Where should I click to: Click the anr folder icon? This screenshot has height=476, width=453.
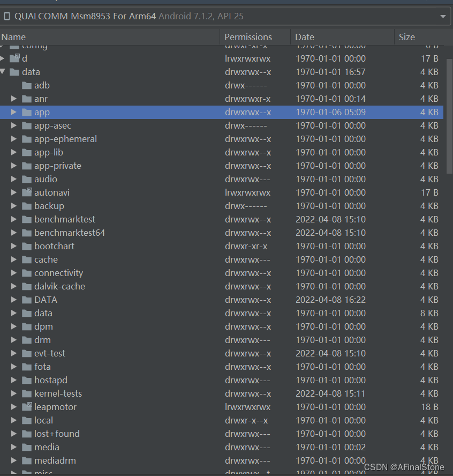(27, 99)
